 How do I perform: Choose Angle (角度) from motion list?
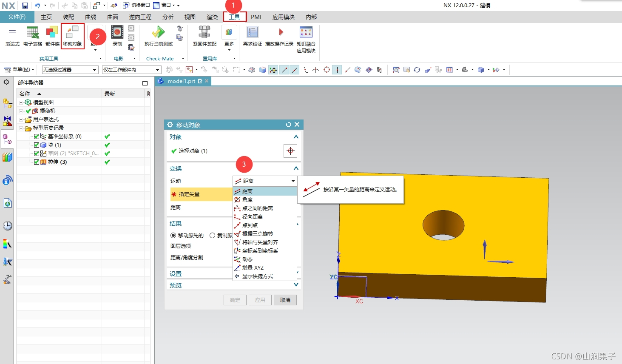pyautogui.click(x=265, y=200)
